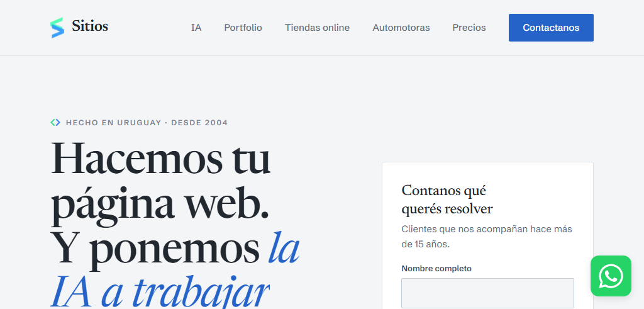Go to the Portfolio page
Screen dimensions: 644x309
click(243, 28)
